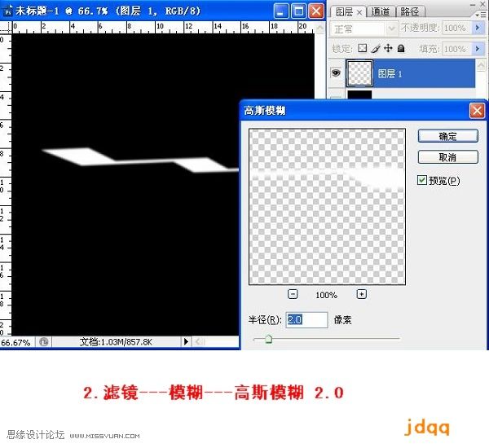This screenshot has width=489, height=448.
Task: Click the status bar preview icon
Action: point(44,342)
